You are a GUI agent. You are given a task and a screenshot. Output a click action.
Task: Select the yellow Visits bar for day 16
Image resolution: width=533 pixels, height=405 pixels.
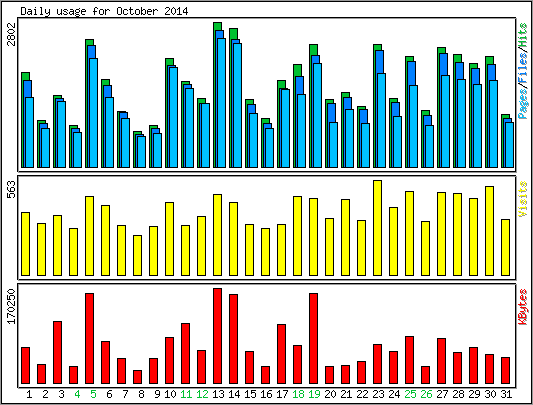click(x=265, y=252)
